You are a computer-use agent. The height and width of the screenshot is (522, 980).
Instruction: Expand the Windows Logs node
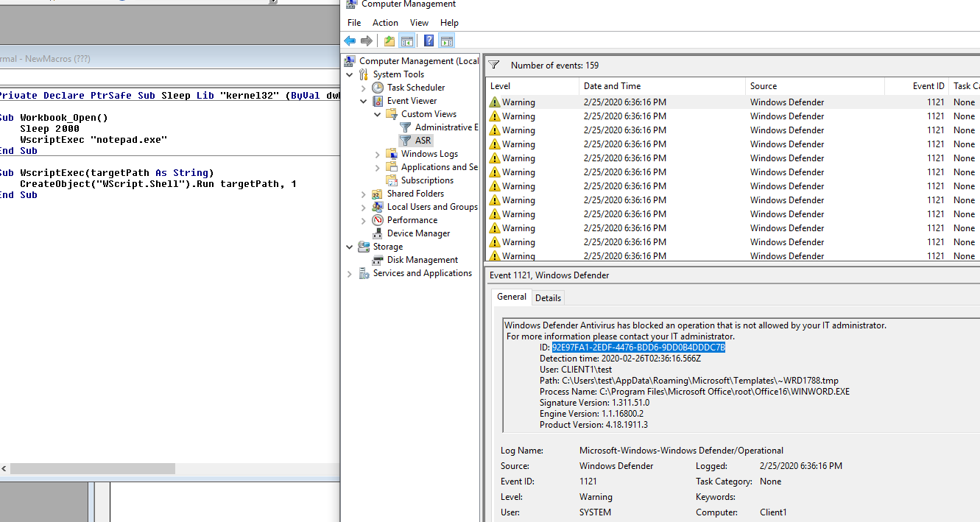[378, 154]
